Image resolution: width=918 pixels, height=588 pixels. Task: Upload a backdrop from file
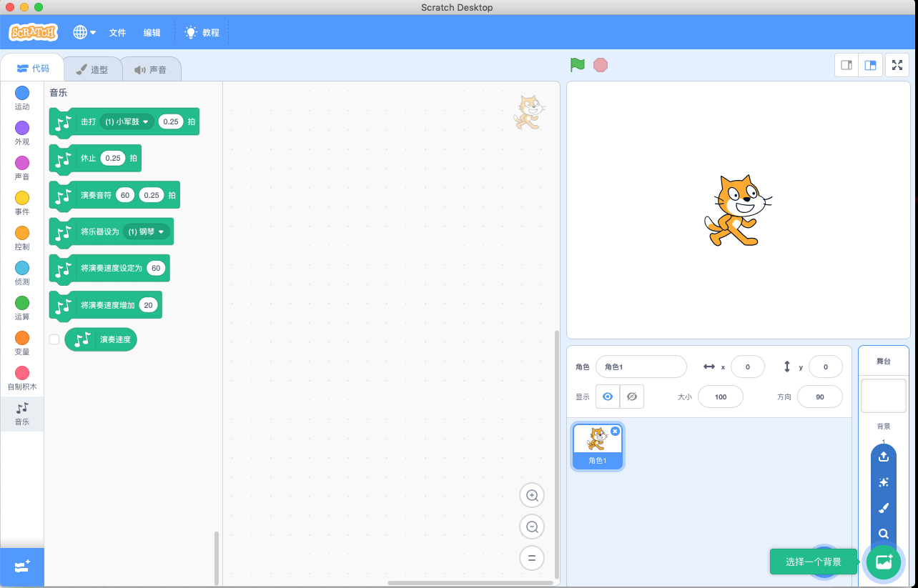[884, 457]
